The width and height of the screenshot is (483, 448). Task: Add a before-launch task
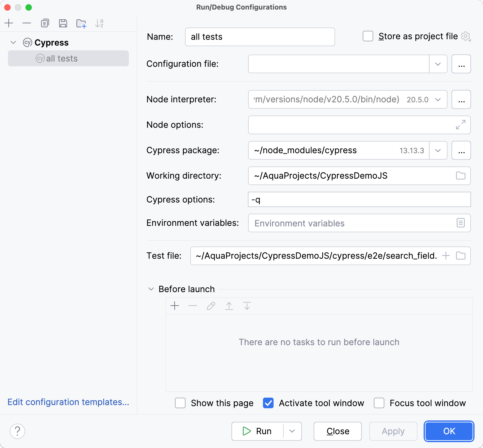point(174,306)
